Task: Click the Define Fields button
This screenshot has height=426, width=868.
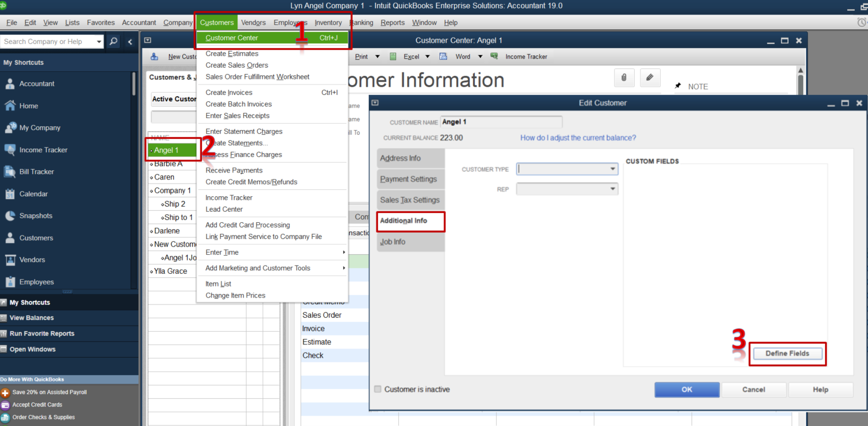Action: [x=788, y=354]
